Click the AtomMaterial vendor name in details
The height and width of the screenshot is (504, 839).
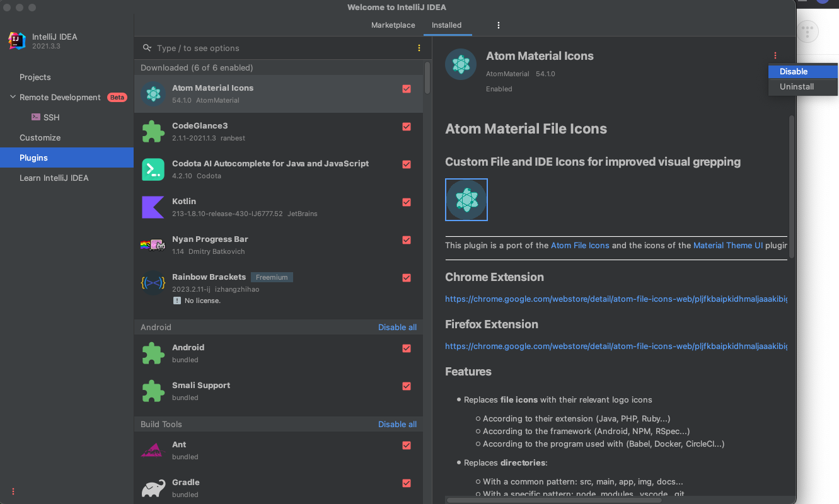point(507,74)
